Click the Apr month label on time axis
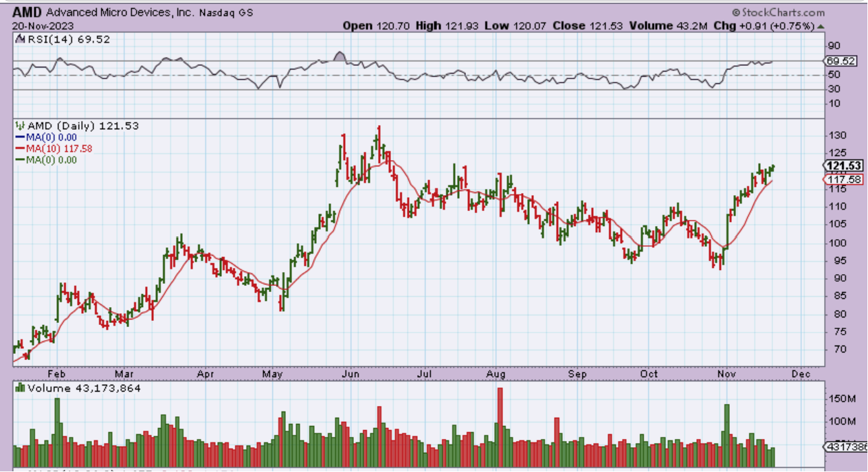Screen dimensions: 868x472 [207, 374]
